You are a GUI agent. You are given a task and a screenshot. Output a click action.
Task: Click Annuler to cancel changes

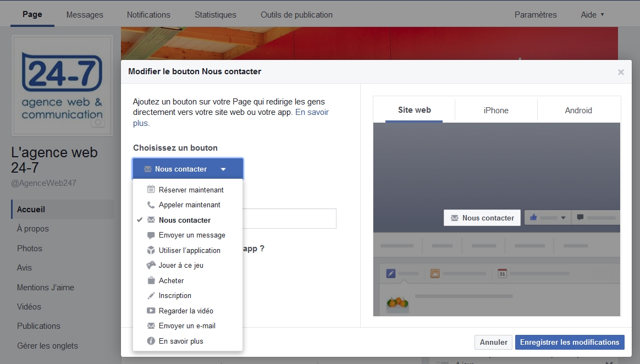pyautogui.click(x=493, y=342)
